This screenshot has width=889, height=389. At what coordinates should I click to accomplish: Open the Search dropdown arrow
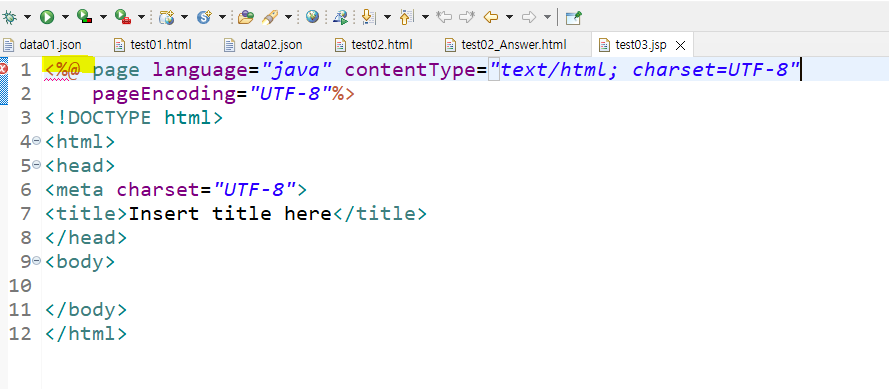[288, 18]
